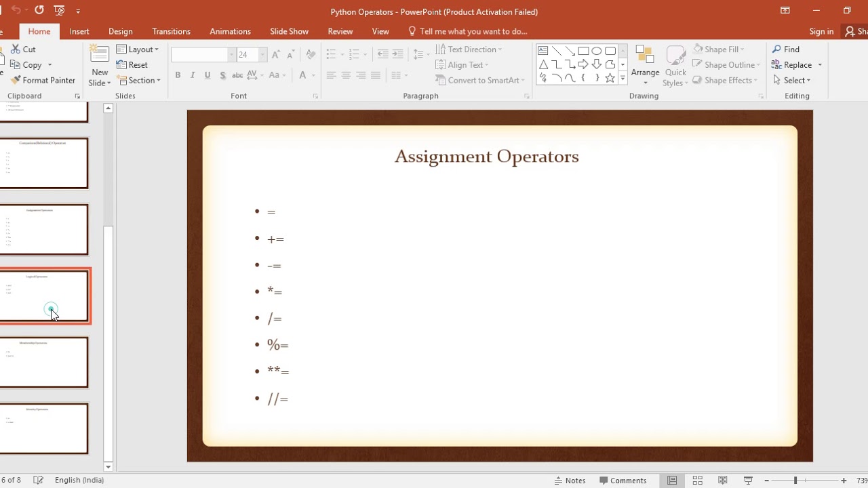This screenshot has width=868, height=488.
Task: Expand the font size dropdown
Action: tap(262, 54)
